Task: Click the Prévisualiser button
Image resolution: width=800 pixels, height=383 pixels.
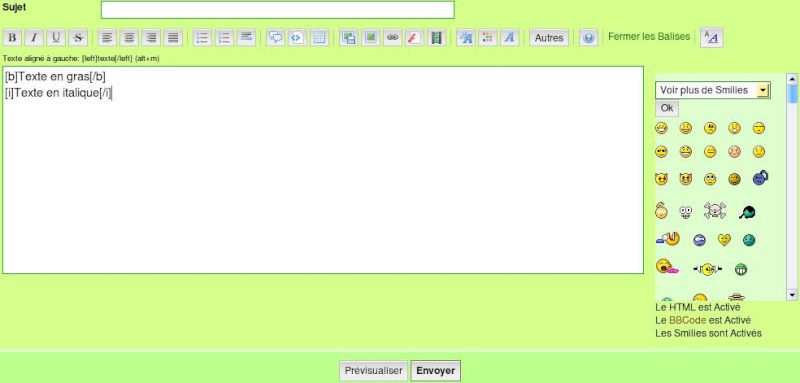Action: [x=373, y=371]
